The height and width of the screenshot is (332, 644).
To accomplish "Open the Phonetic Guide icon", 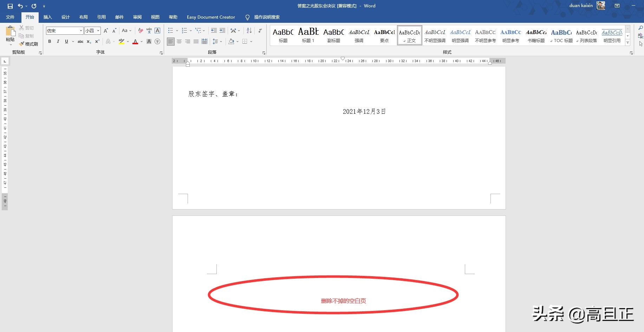I will click(x=149, y=31).
